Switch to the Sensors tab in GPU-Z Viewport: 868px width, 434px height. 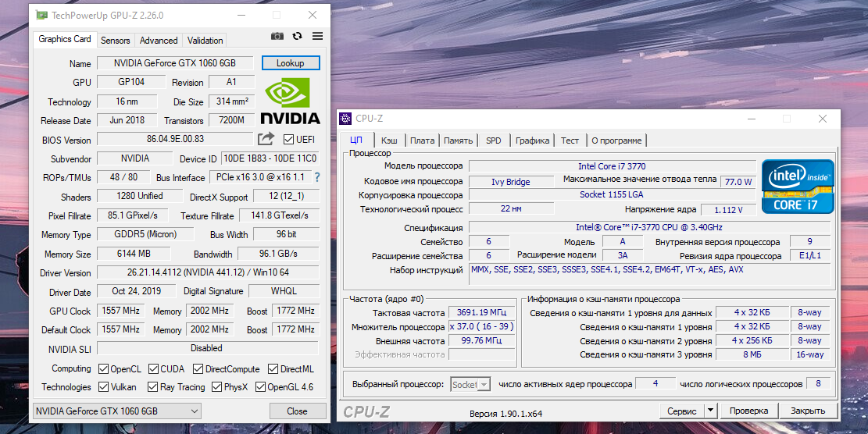(115, 41)
